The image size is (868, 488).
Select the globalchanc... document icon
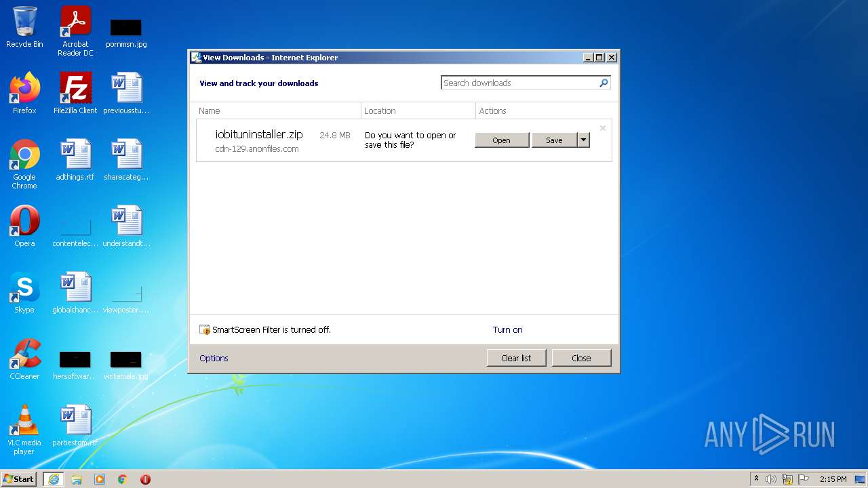tap(75, 293)
